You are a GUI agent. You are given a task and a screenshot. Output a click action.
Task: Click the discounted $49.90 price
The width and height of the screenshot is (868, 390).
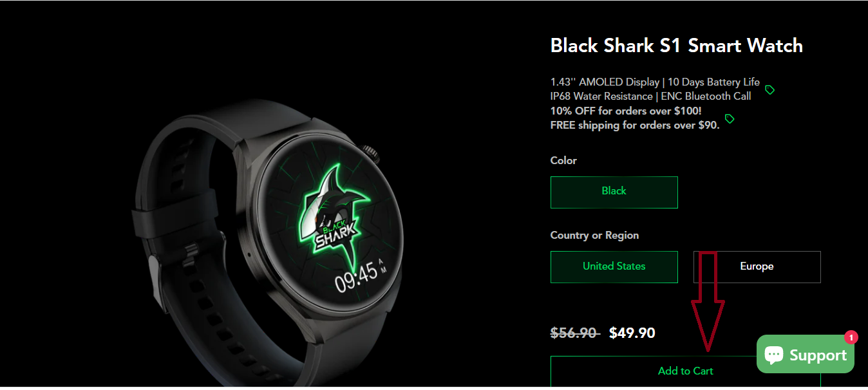(x=632, y=333)
